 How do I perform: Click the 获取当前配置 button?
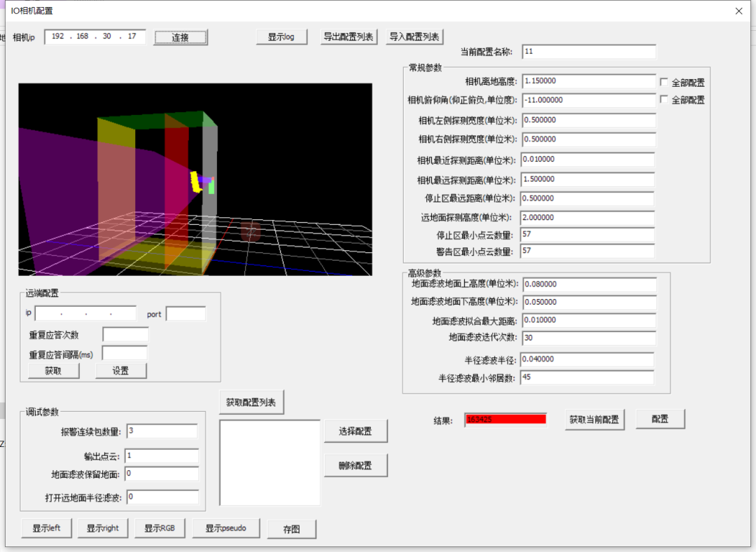(594, 420)
